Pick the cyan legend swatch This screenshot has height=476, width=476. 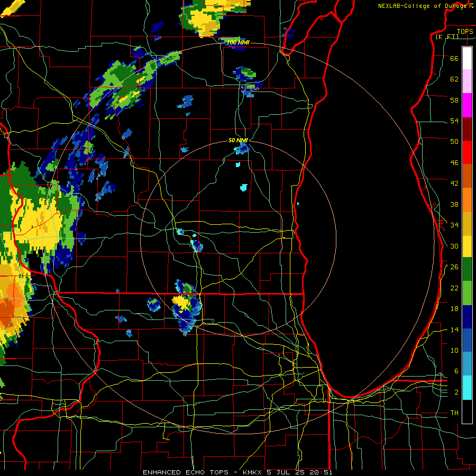(x=467, y=388)
